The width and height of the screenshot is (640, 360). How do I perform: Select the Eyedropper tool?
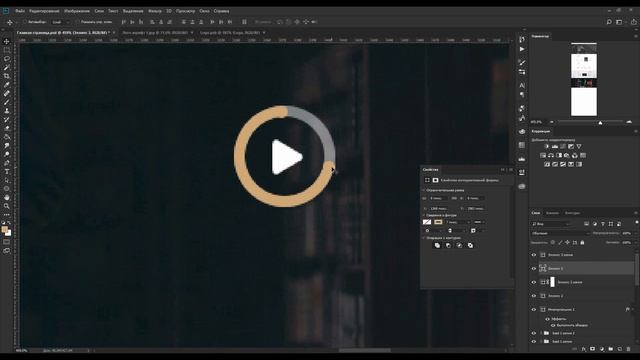click(7, 84)
